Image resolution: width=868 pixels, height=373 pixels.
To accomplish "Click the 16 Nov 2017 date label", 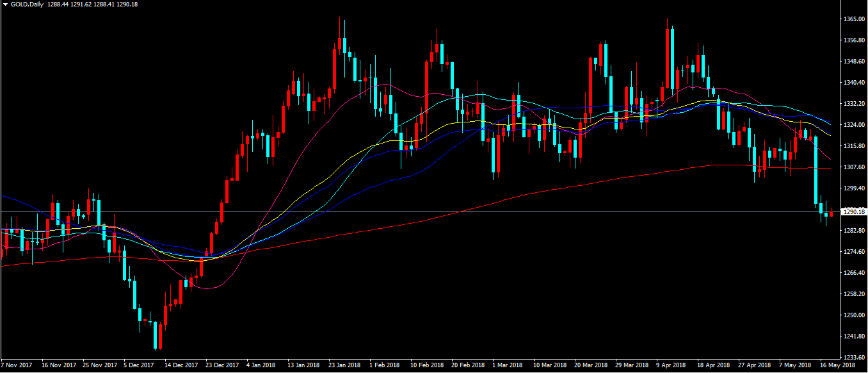I will pyautogui.click(x=58, y=365).
